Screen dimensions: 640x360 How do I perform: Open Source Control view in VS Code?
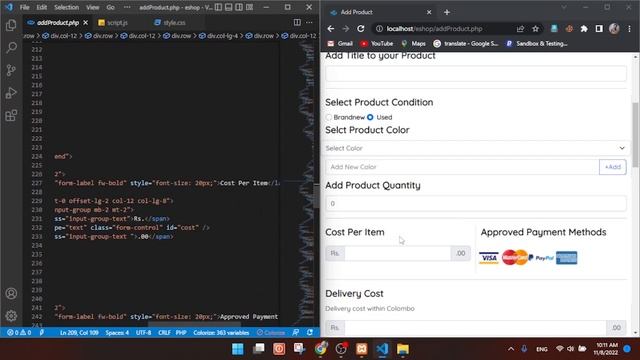11,70
